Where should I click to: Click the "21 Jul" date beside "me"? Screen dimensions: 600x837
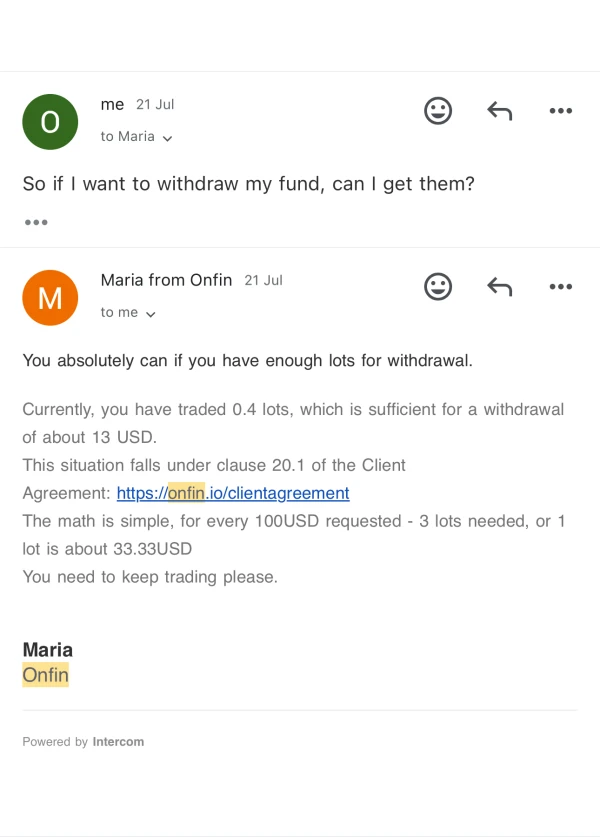pos(155,105)
